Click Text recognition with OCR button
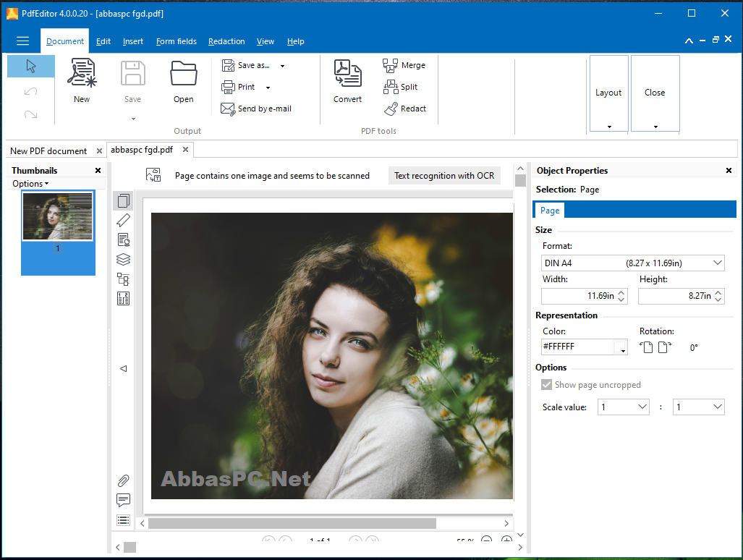 coord(444,175)
